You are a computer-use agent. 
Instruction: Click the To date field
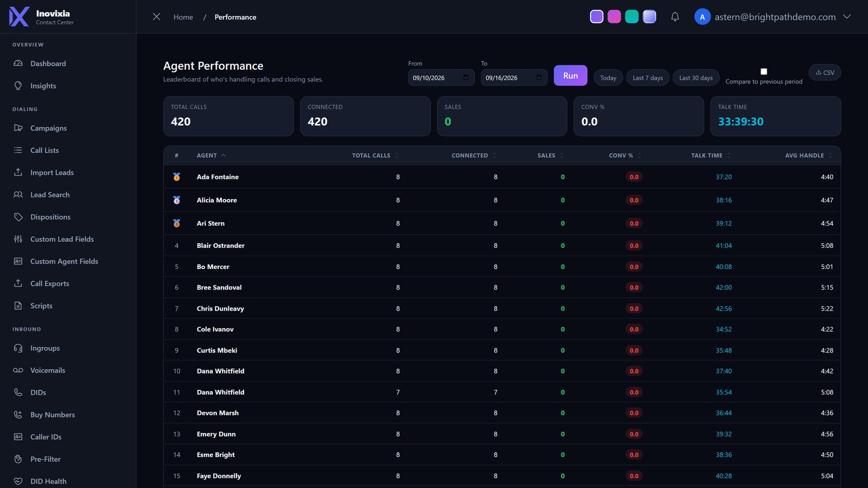514,78
